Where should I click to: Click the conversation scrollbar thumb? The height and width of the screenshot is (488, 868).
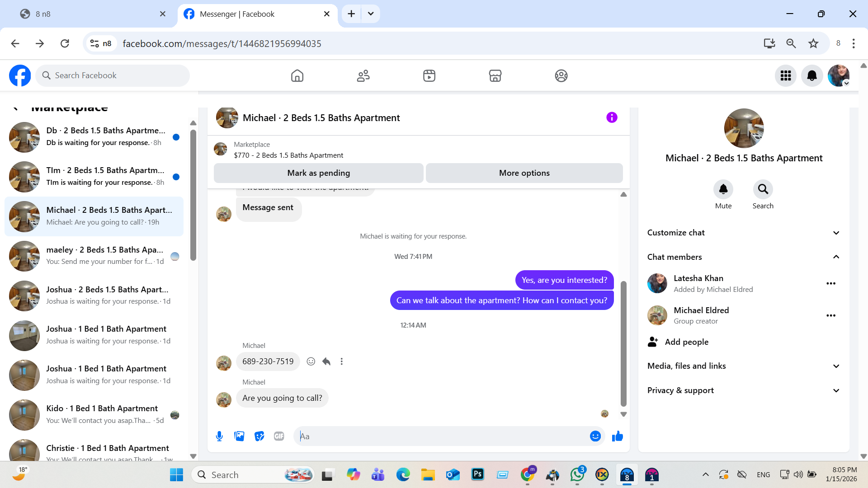(623, 343)
